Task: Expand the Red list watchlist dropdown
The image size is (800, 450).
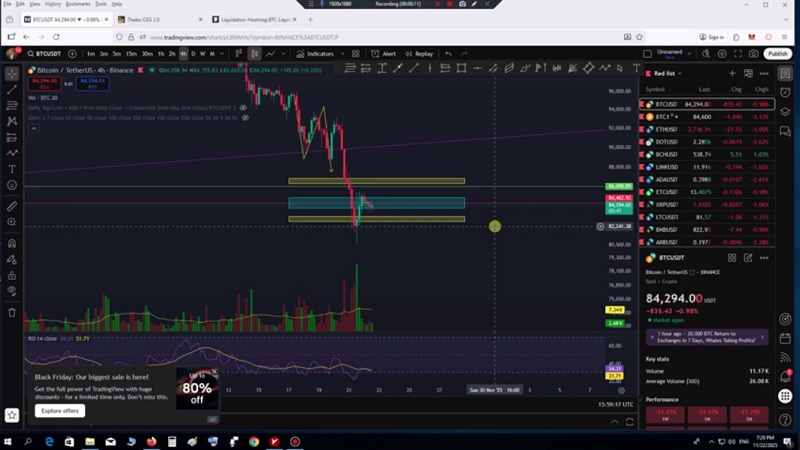Action: tap(667, 73)
